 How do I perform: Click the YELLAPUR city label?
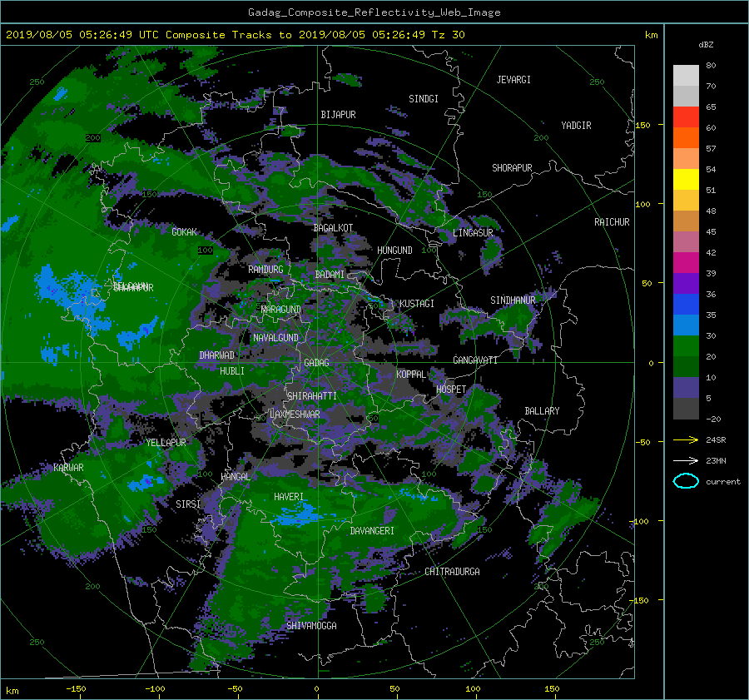tap(166, 443)
